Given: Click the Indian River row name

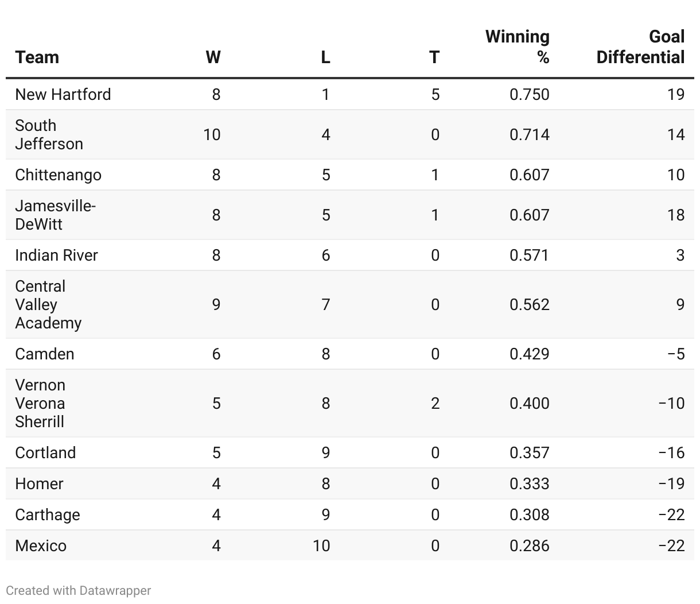Looking at the screenshot, I should 57,255.
